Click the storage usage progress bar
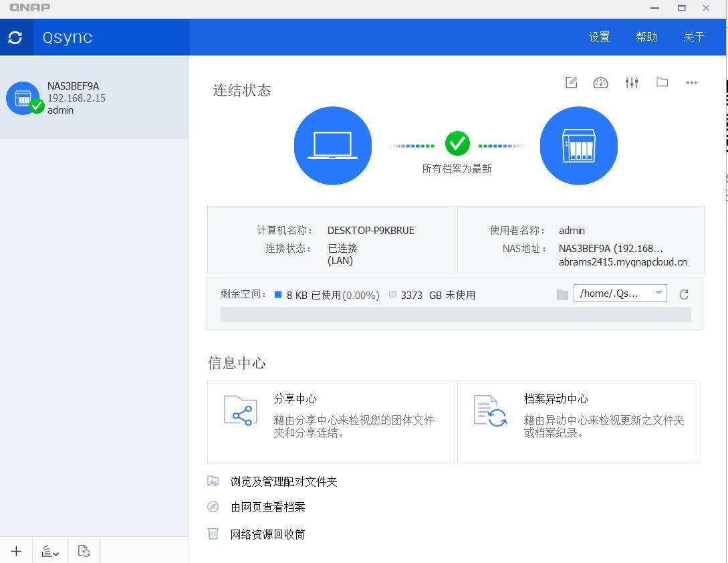 coord(455,314)
